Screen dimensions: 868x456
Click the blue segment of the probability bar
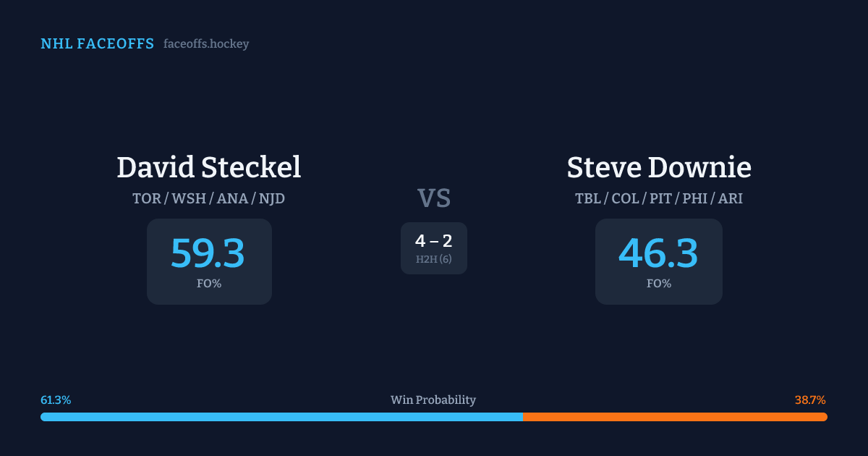[x=282, y=417]
